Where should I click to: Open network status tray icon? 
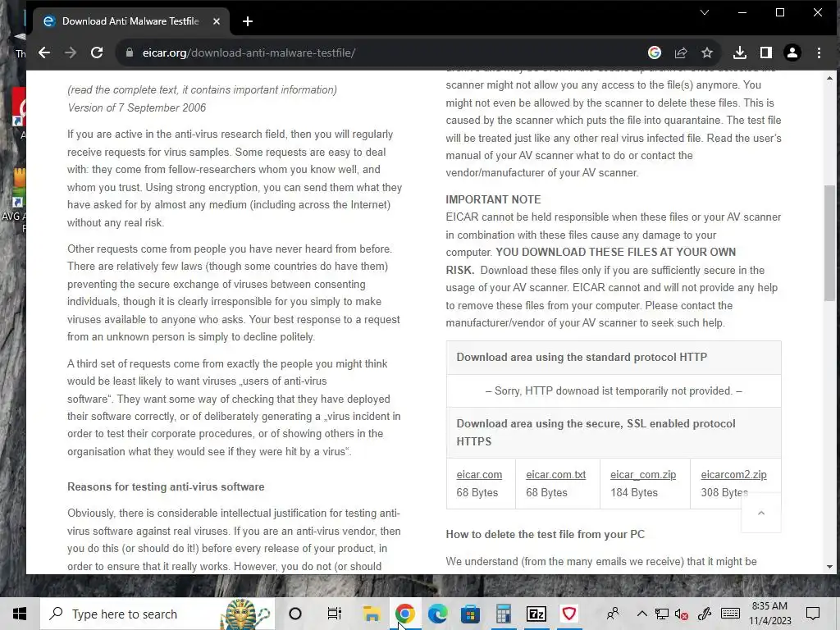pyautogui.click(x=662, y=614)
